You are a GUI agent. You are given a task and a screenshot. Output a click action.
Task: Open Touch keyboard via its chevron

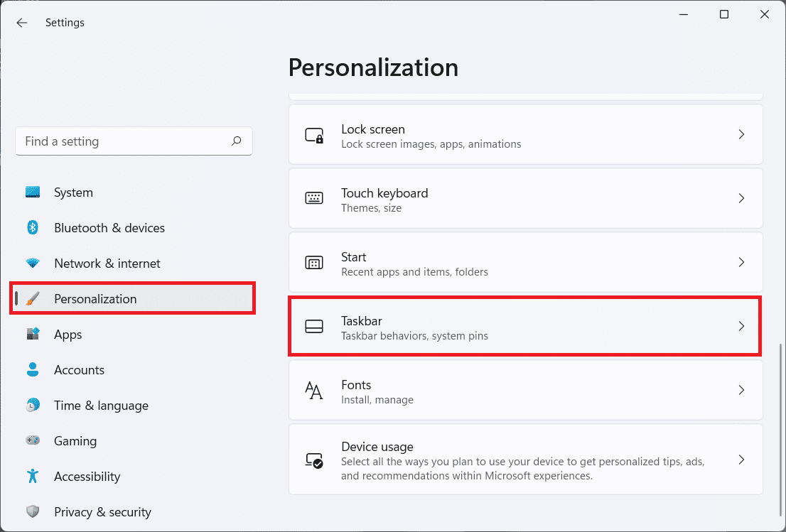coord(741,198)
